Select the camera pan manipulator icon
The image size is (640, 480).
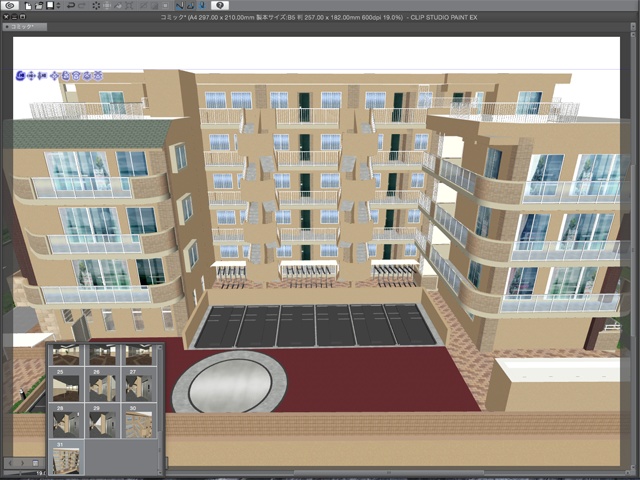tap(31, 76)
